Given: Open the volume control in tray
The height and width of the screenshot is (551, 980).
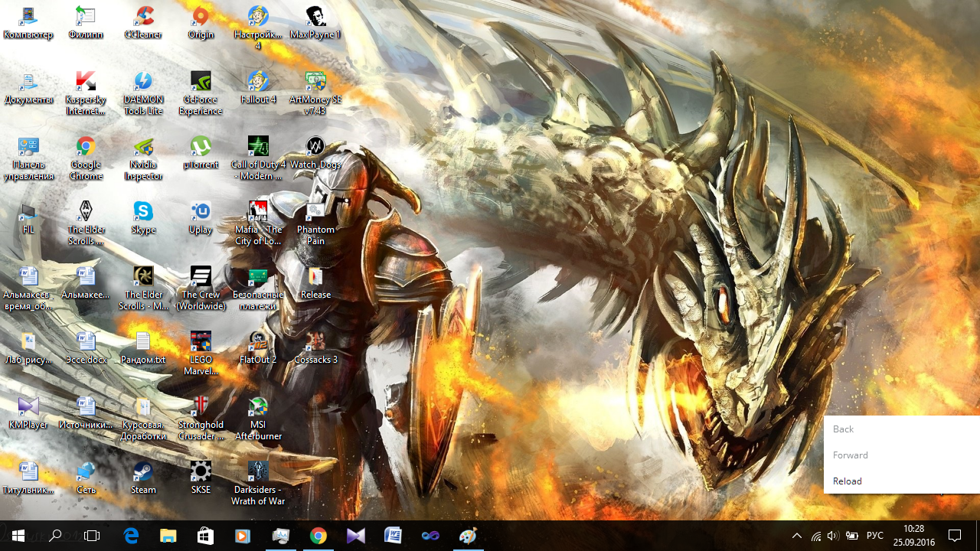Looking at the screenshot, I should click(x=833, y=536).
